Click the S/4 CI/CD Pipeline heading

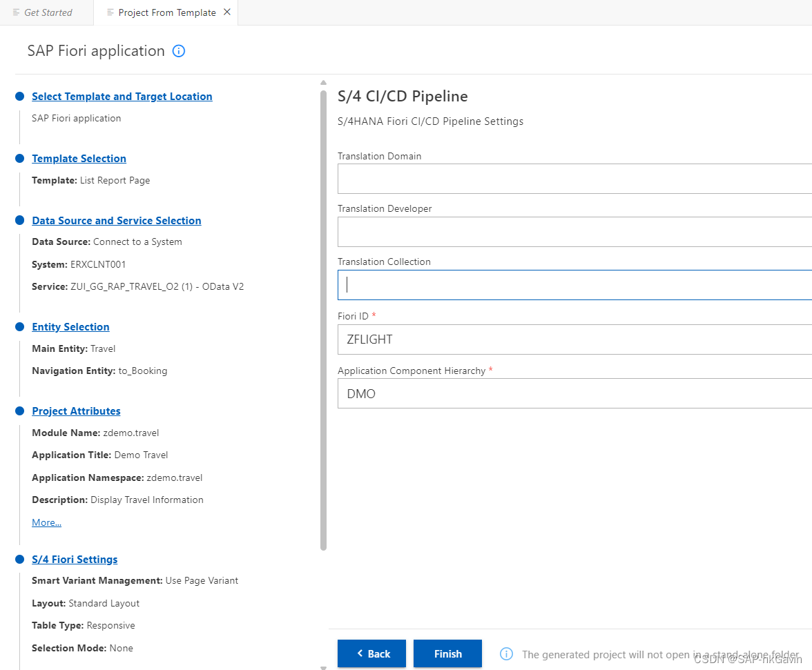tap(403, 96)
